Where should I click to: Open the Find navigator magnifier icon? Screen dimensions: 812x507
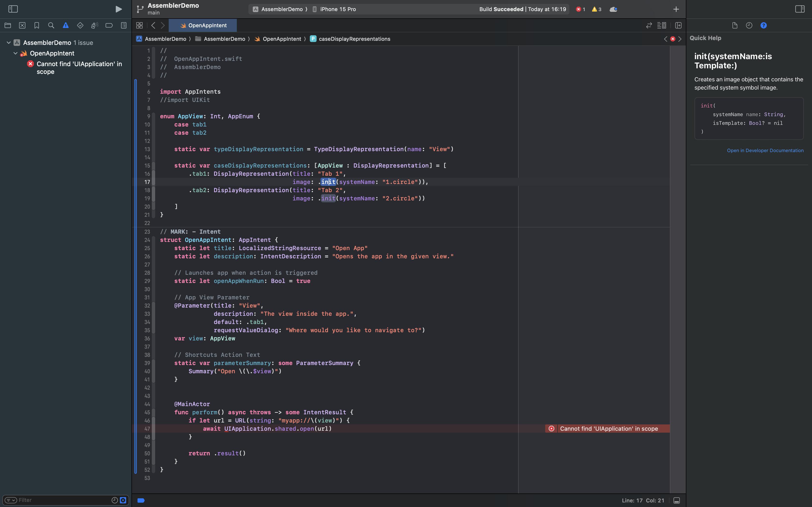click(51, 26)
